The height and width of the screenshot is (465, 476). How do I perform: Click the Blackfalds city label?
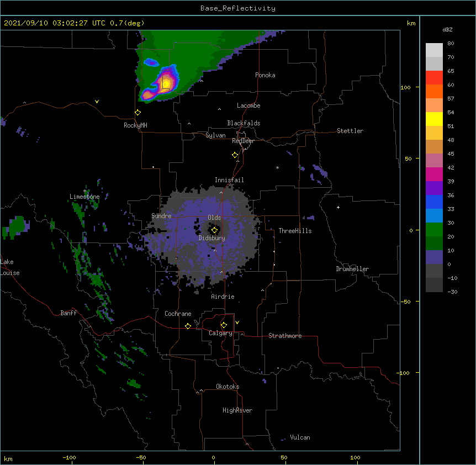coord(244,123)
